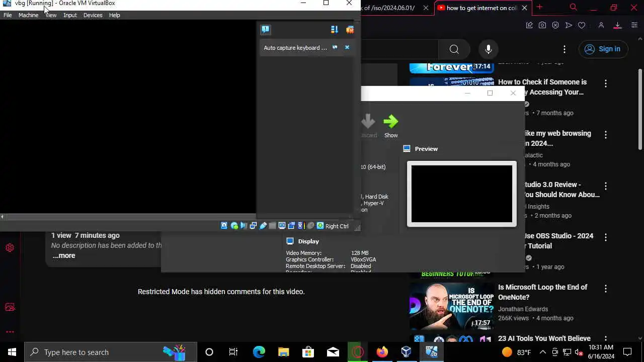
Task: Click the sort notifications icon in VM panel
Action: (x=334, y=30)
